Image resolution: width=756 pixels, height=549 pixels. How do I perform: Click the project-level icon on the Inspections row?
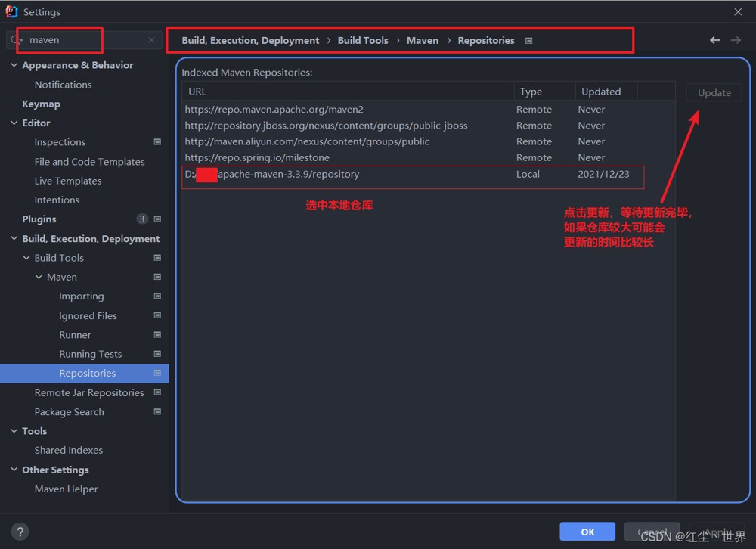tap(157, 142)
